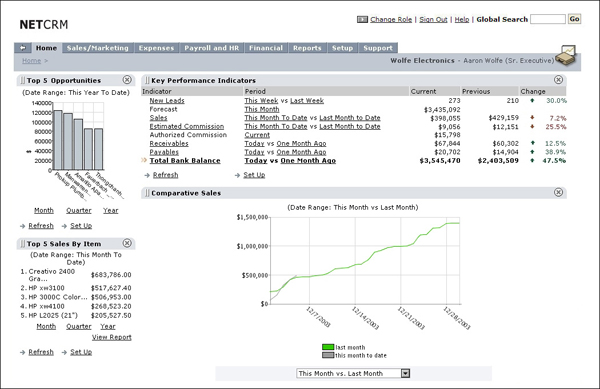Click the Change Role link
This screenshot has width=600, height=389.
pyautogui.click(x=391, y=20)
